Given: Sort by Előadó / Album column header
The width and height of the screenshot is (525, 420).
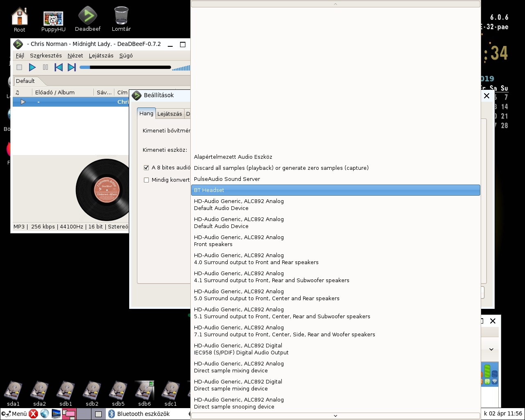Looking at the screenshot, I should click(x=63, y=92).
